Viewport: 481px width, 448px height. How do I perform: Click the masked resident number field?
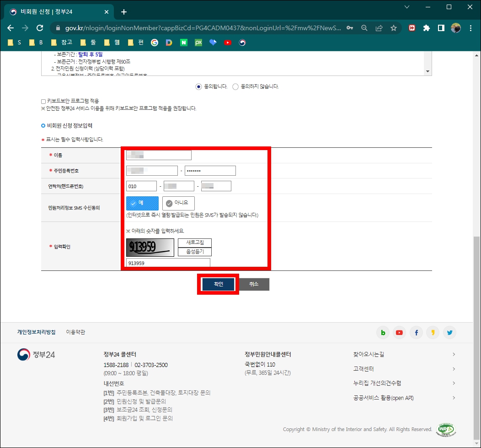[x=210, y=170]
